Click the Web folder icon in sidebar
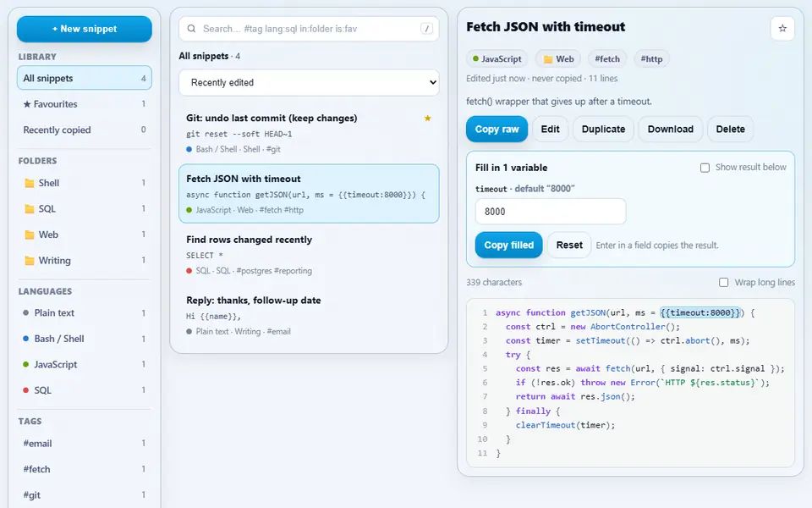812x508 pixels. [x=30, y=235]
